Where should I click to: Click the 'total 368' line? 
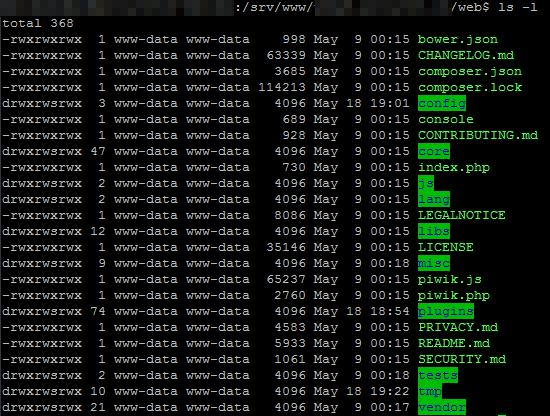click(x=38, y=24)
